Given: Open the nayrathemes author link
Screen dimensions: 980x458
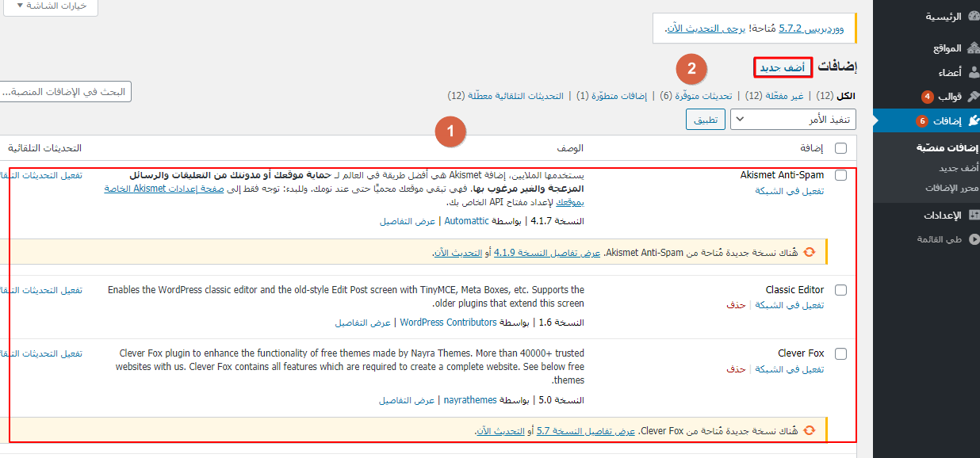Looking at the screenshot, I should (470, 401).
